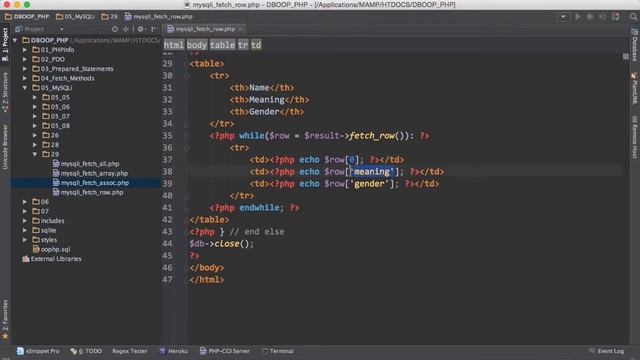Select External Libraries node

(x=52, y=259)
